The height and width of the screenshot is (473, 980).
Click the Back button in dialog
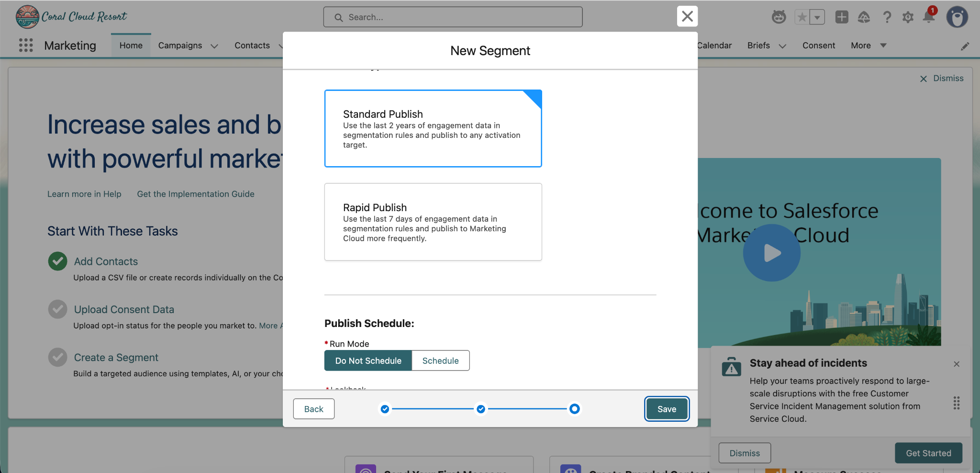coord(314,409)
